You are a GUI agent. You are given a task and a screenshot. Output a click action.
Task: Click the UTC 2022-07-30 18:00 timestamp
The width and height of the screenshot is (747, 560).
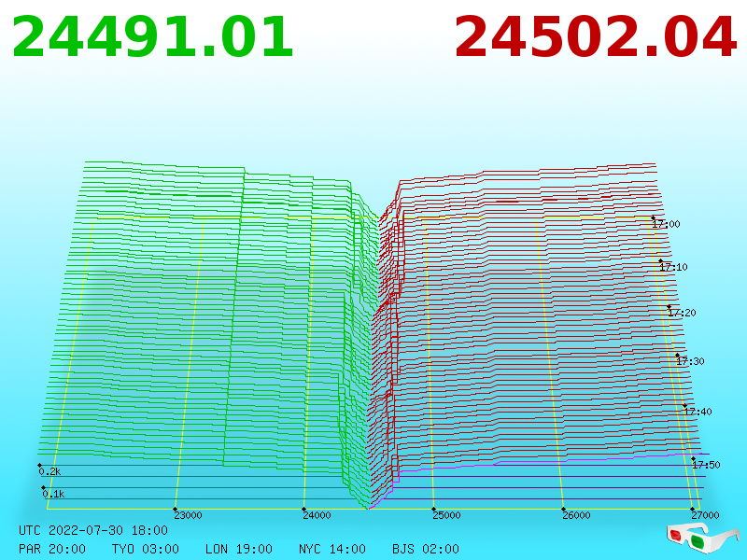[x=93, y=530]
